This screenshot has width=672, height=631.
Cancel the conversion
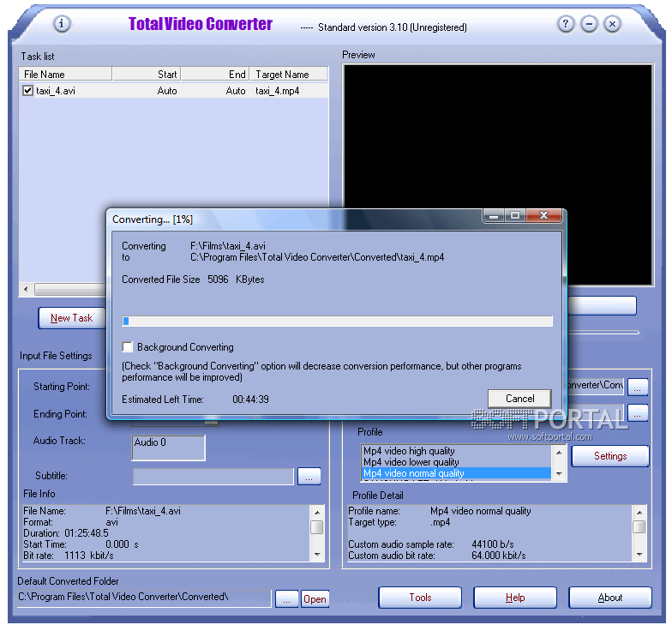(x=519, y=399)
